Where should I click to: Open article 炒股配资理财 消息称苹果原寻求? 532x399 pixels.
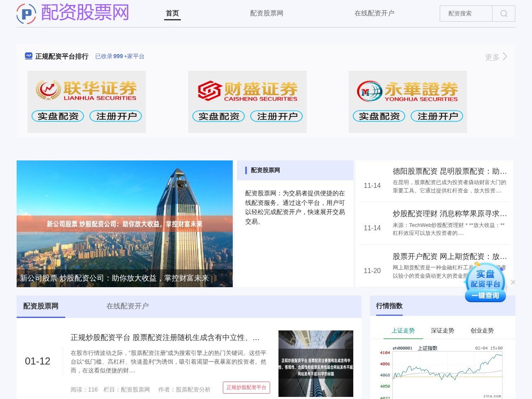tap(450, 214)
